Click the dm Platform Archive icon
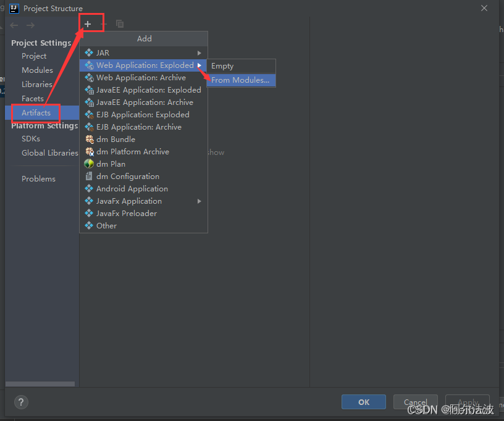Viewport: 504px width, 421px height. (90, 152)
